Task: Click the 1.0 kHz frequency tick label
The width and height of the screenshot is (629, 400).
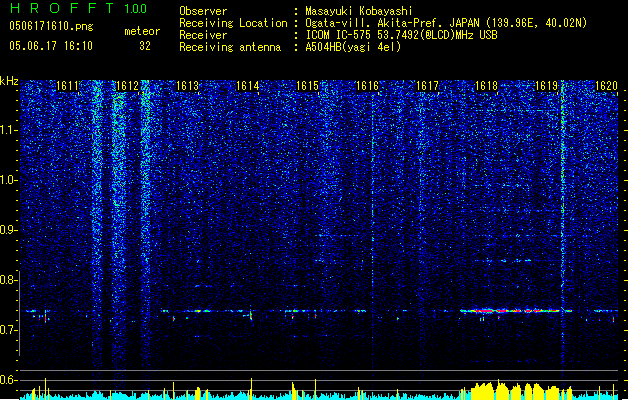Action: (x=8, y=180)
